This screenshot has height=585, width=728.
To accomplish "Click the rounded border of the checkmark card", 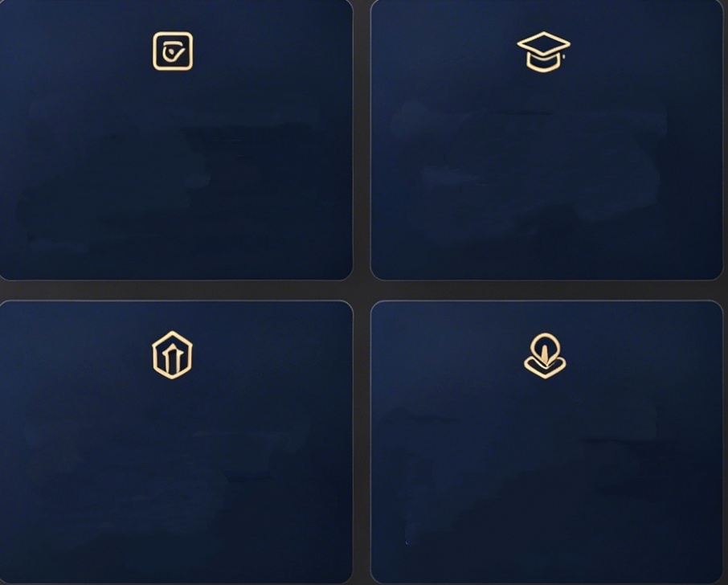I will (x=353, y=139).
